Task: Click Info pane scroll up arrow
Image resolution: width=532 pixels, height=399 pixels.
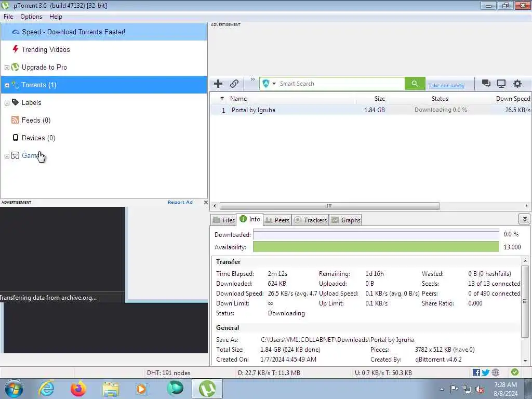Action: click(x=525, y=261)
